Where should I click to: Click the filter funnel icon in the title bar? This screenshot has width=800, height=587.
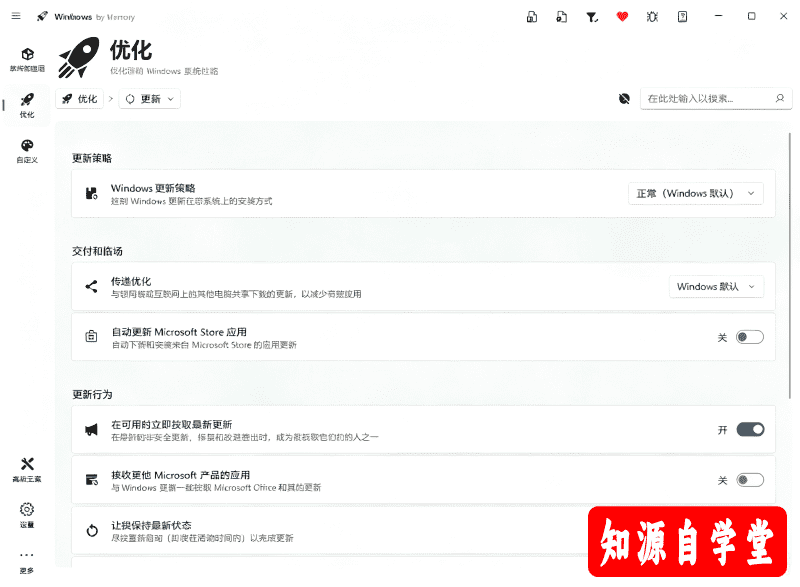pyautogui.click(x=592, y=17)
